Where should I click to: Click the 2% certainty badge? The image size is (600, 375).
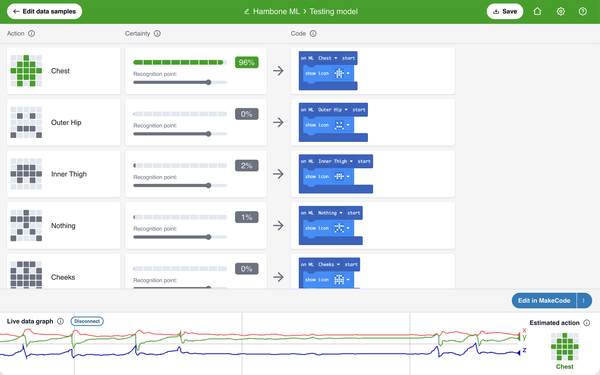pos(247,166)
